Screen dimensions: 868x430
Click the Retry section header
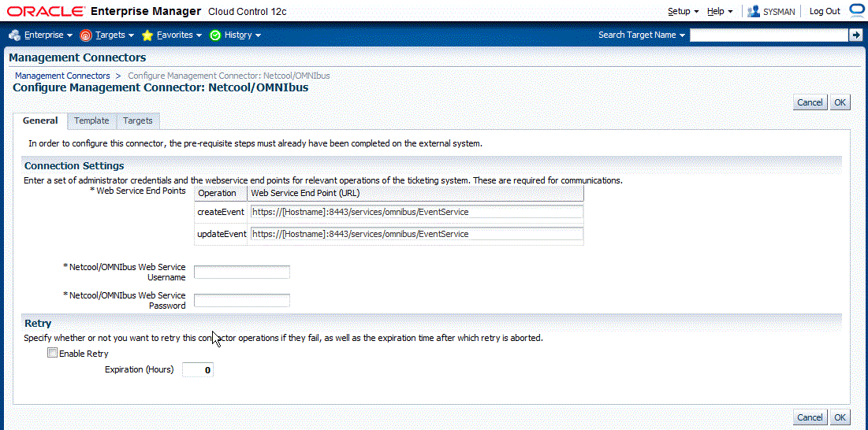[38, 323]
